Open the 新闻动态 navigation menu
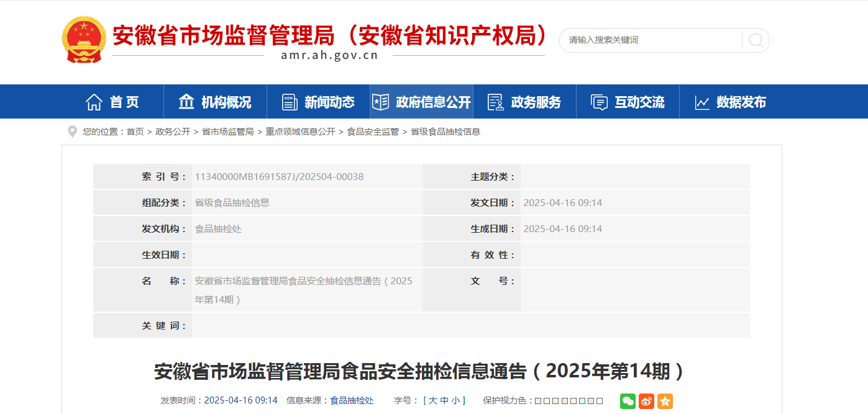 tap(318, 102)
